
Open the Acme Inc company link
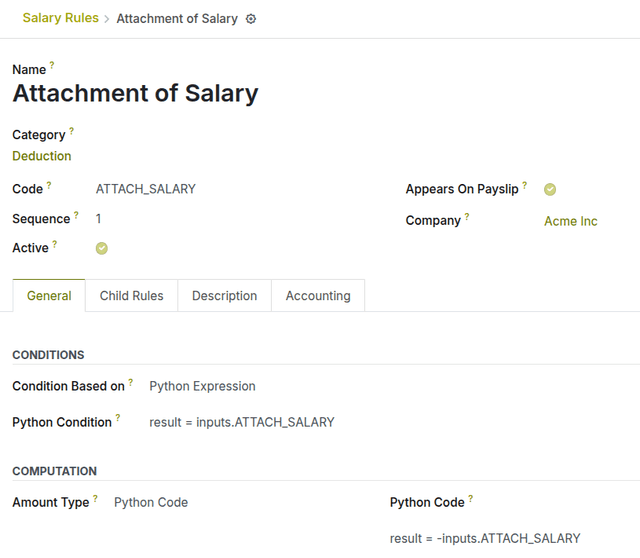point(570,221)
